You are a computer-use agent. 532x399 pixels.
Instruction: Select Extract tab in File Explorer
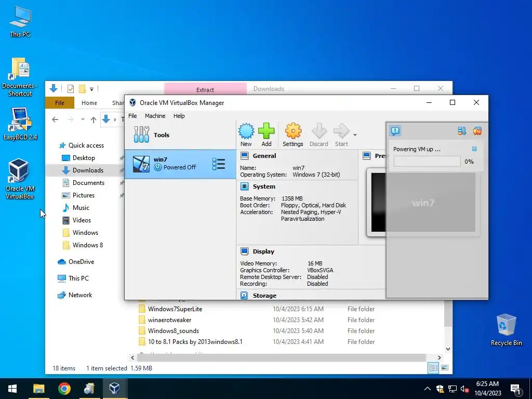coord(205,89)
